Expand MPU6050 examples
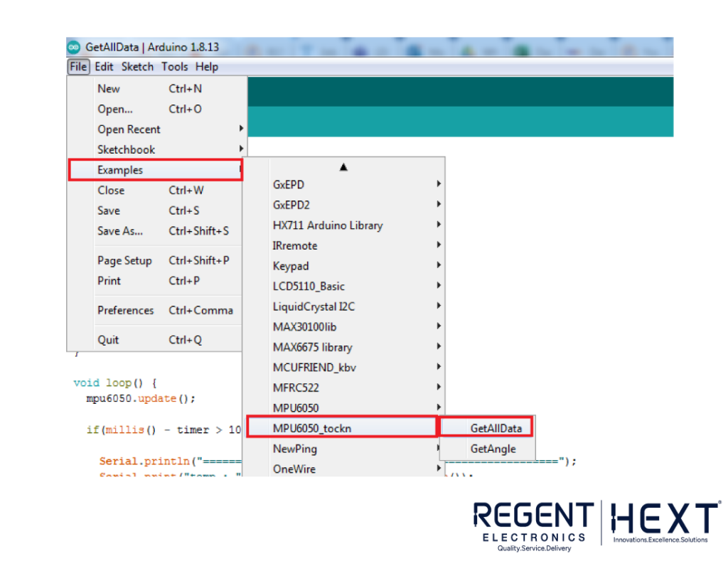 (x=345, y=408)
